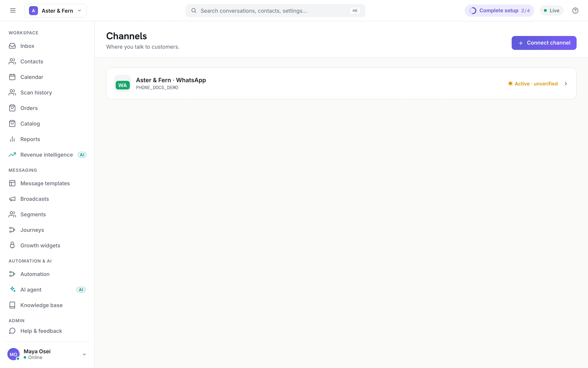This screenshot has width=588, height=368.
Task: Click the Segments people icon
Action: point(12,214)
